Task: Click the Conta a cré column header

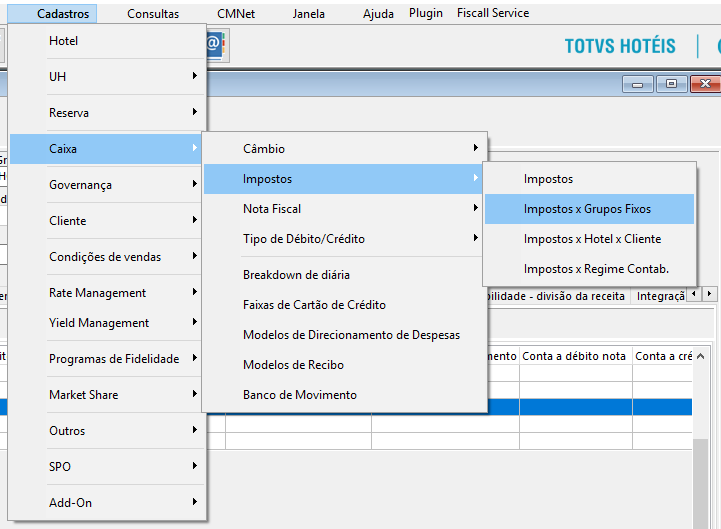Action: pyautogui.click(x=663, y=356)
